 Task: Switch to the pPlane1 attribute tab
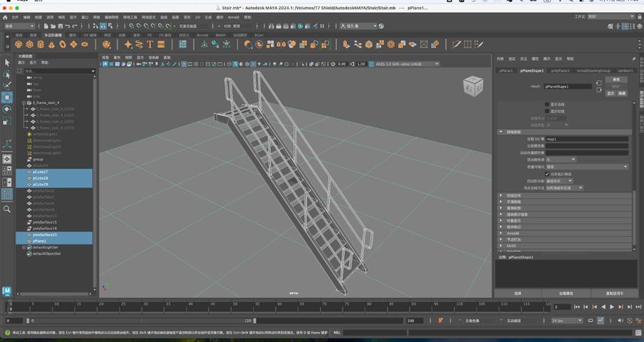(506, 71)
